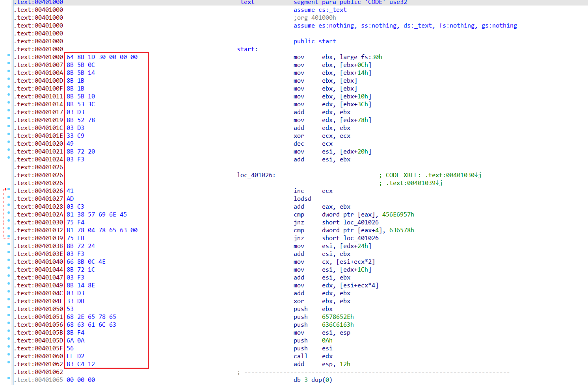
Task: Toggle breakpoint dot beside .text:00401060
Action: tap(9, 355)
